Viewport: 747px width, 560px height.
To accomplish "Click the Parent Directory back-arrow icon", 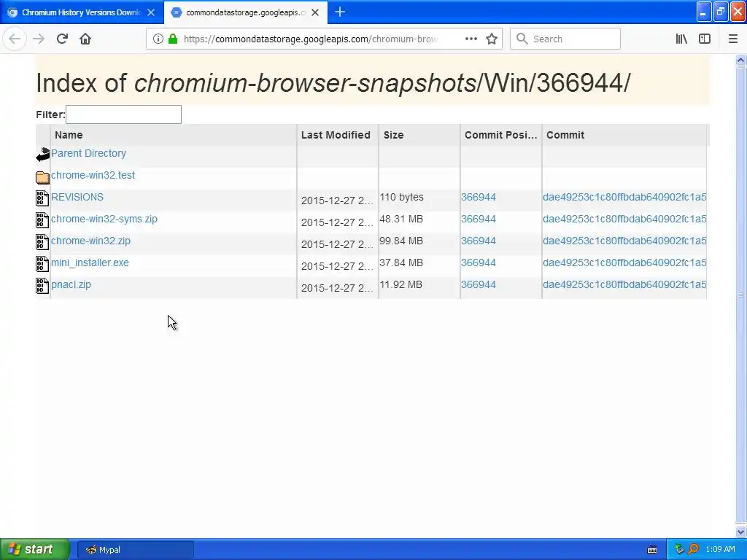I will (x=42, y=155).
